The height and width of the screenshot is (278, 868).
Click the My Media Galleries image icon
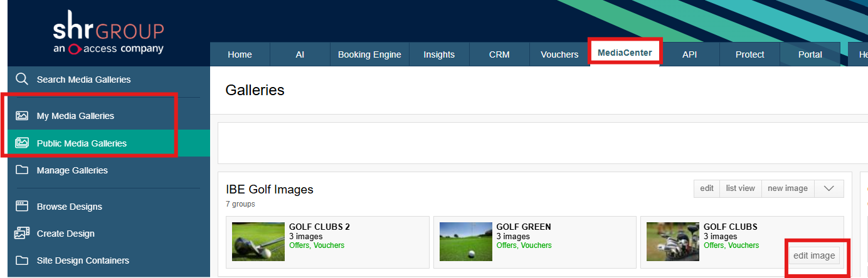pyautogui.click(x=22, y=116)
